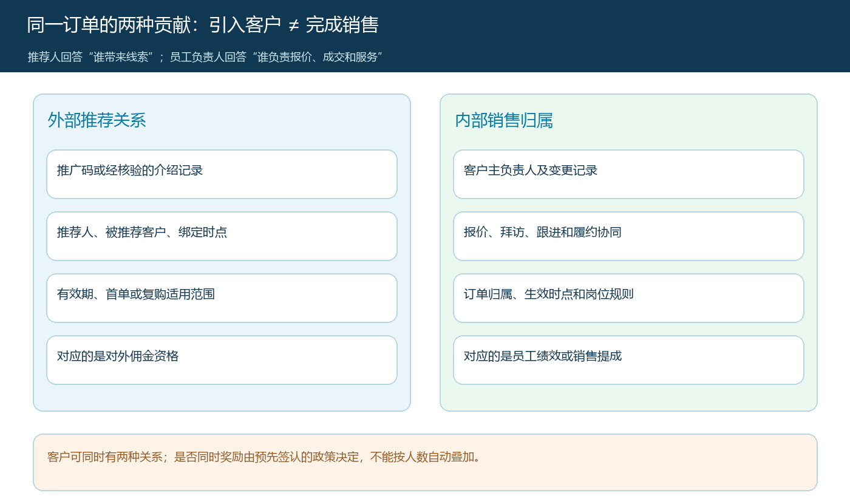The height and width of the screenshot is (504, 850).
Task: Click the card 对应的是员工绩效或销售提成
Action: pyautogui.click(x=628, y=360)
